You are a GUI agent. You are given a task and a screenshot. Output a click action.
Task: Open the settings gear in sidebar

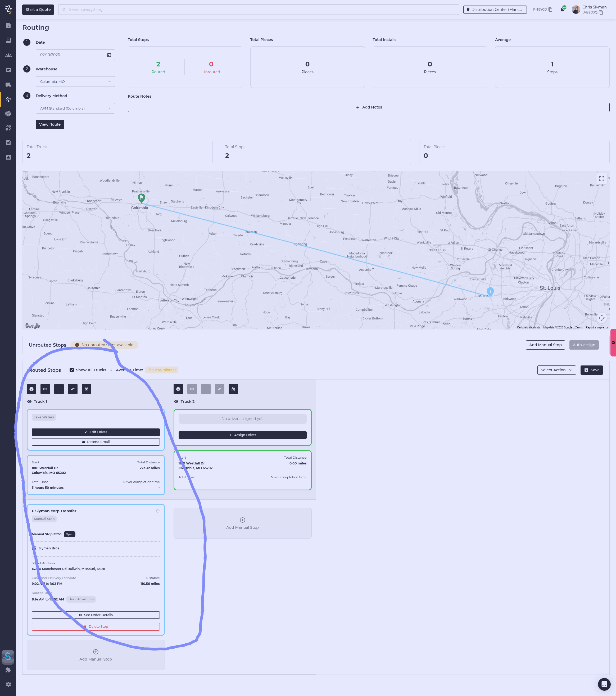(x=8, y=684)
